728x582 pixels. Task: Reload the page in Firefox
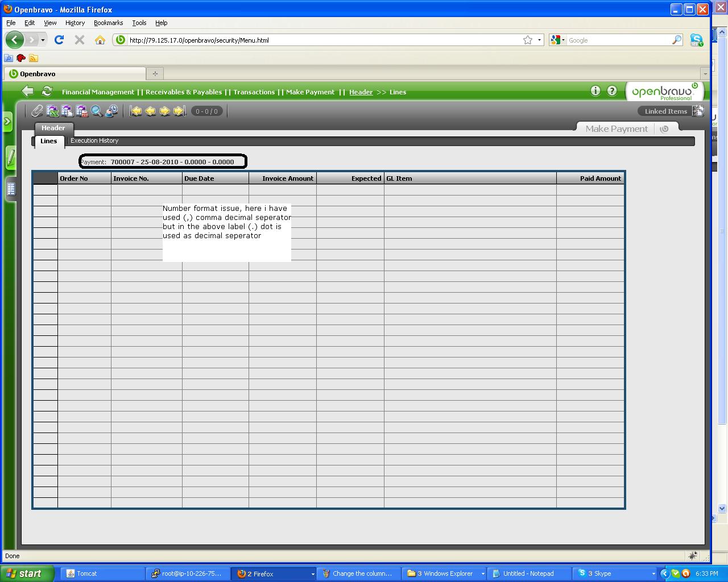tap(59, 40)
